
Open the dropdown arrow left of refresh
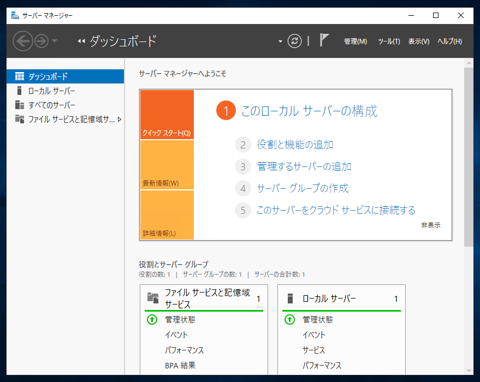(280, 41)
